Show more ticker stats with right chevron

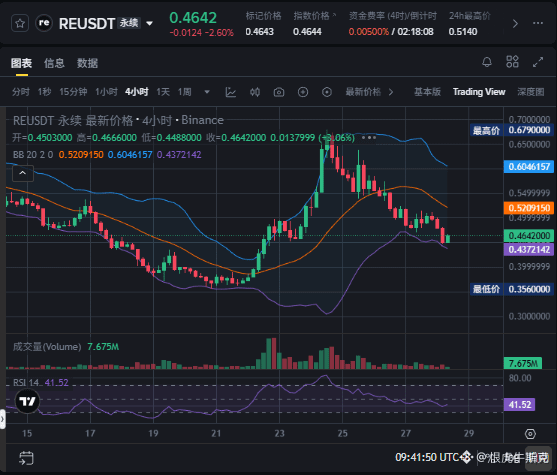point(515,24)
